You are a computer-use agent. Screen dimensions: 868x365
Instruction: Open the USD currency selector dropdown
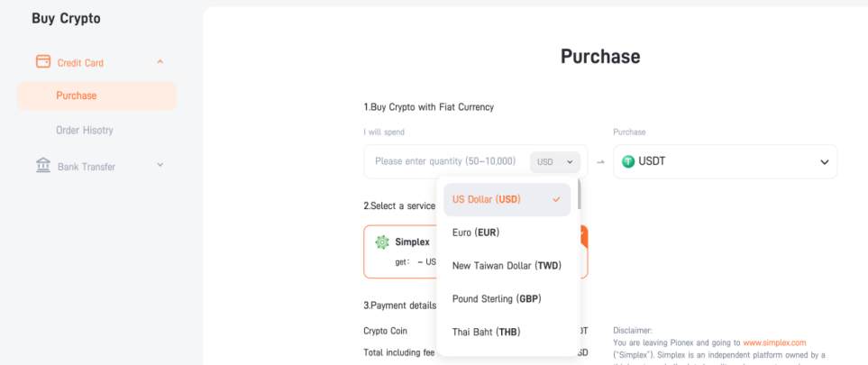click(554, 161)
